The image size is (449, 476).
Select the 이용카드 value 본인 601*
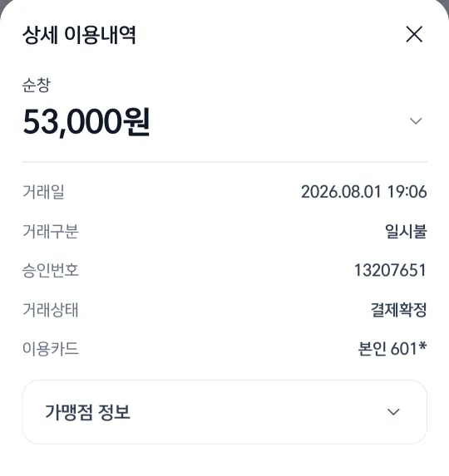pyautogui.click(x=392, y=349)
